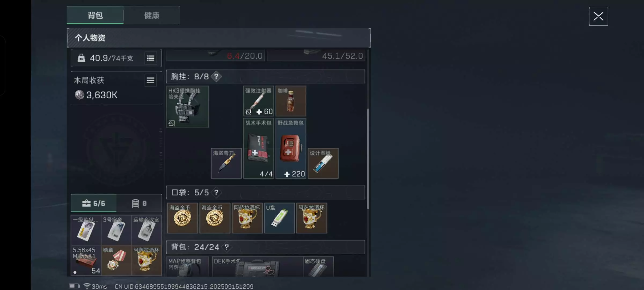Switch to the 健康 health tab
The height and width of the screenshot is (290, 644).
[x=152, y=15]
